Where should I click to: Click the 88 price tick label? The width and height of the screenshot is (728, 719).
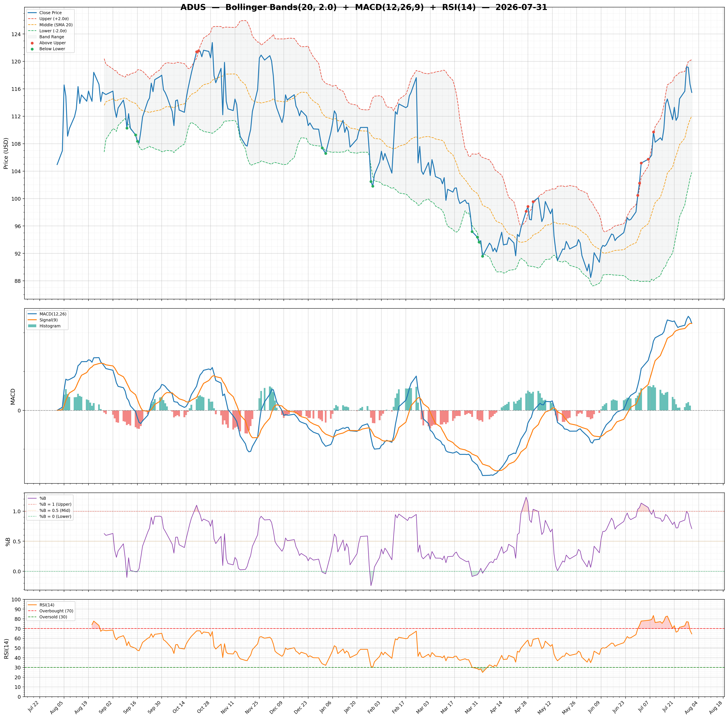click(18, 281)
